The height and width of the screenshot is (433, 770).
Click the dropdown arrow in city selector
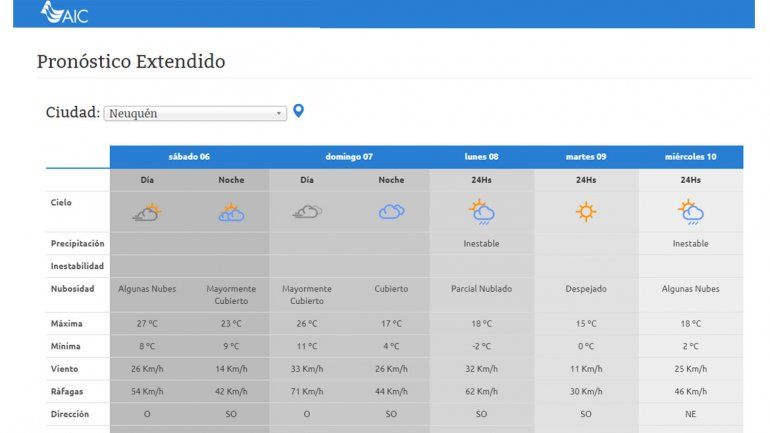(x=280, y=114)
